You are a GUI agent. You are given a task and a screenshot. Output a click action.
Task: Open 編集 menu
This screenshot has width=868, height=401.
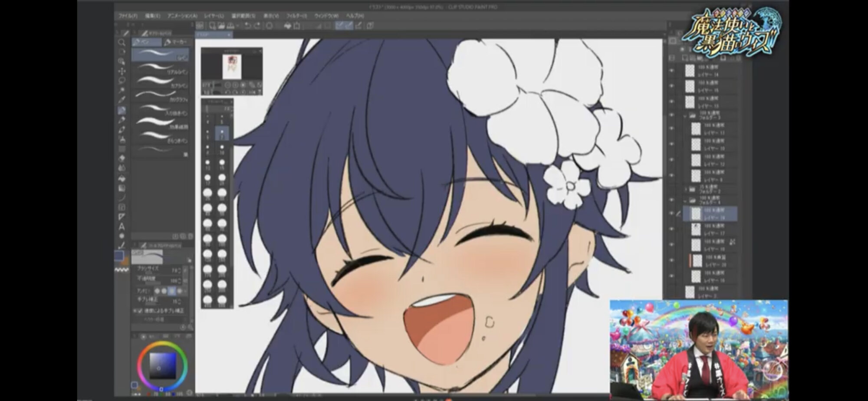point(152,16)
